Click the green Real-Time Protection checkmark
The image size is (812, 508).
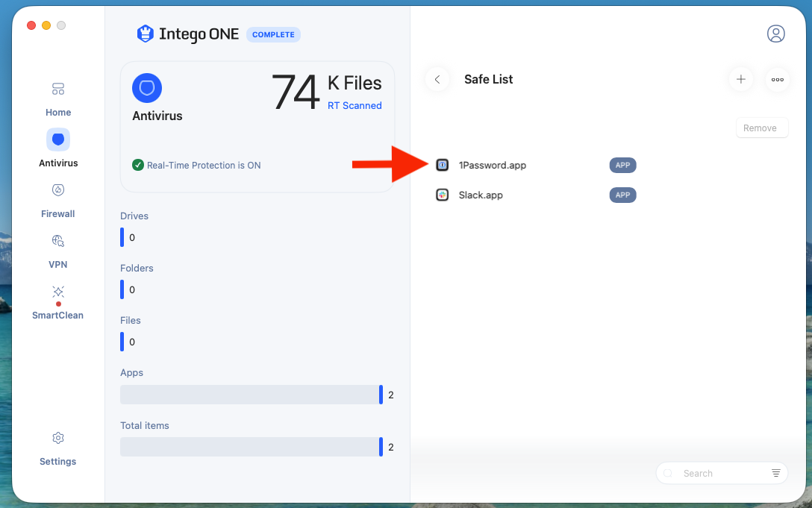click(138, 165)
